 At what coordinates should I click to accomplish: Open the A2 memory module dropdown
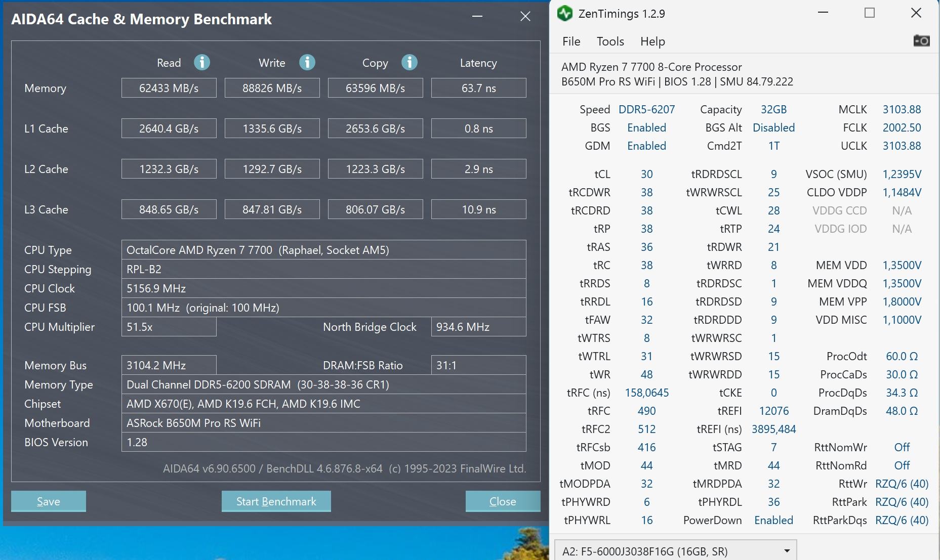click(x=676, y=551)
